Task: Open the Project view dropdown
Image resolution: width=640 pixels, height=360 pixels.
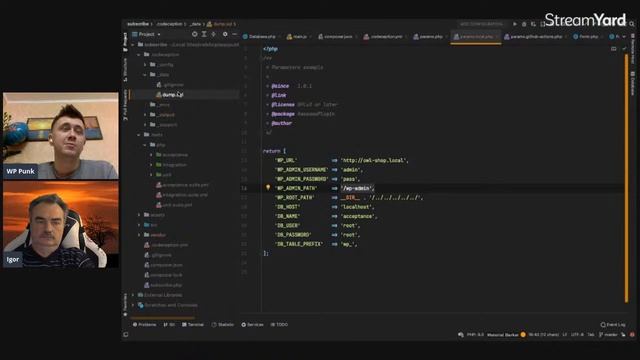Action: coord(147,34)
